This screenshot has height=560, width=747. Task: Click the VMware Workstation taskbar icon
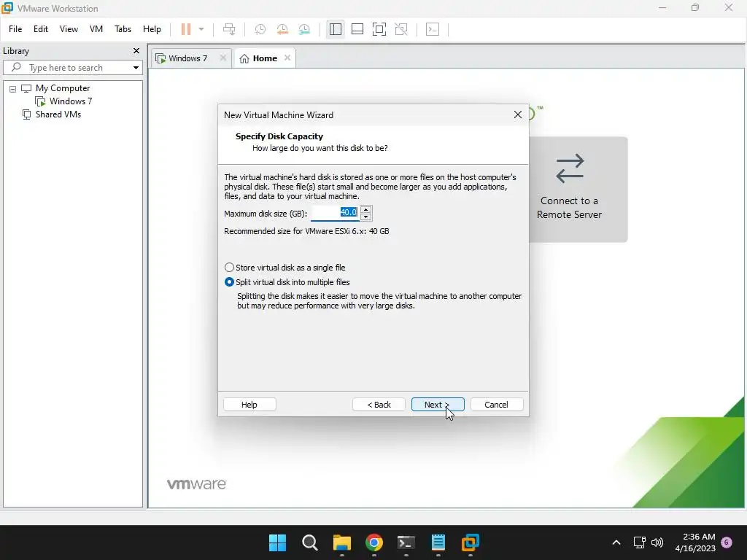(471, 542)
